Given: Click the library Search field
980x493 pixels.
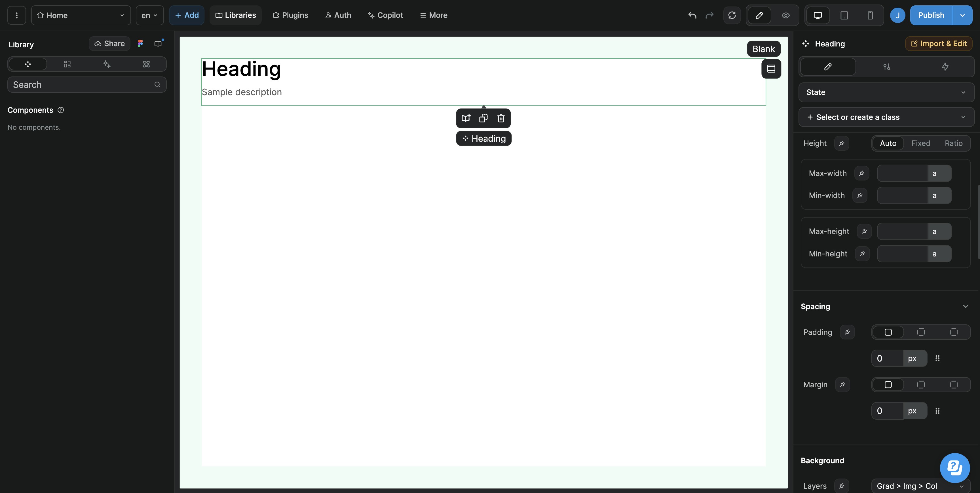Looking at the screenshot, I should pos(82,85).
